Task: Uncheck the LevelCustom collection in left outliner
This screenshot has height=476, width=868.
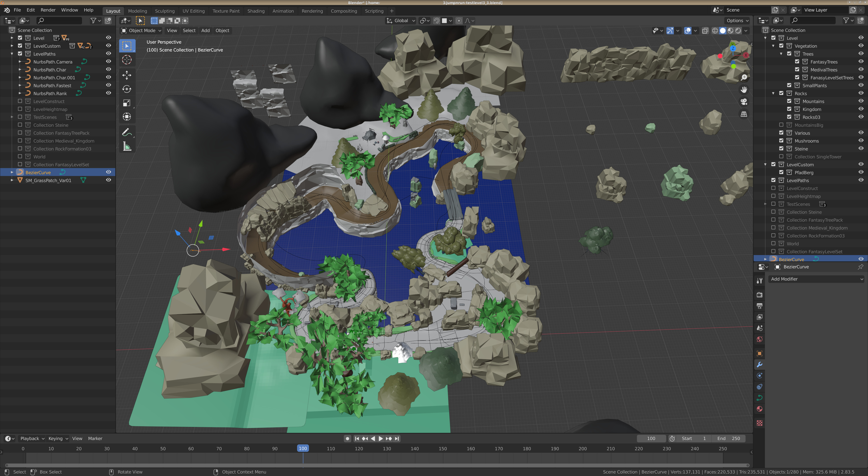Action: click(20, 46)
